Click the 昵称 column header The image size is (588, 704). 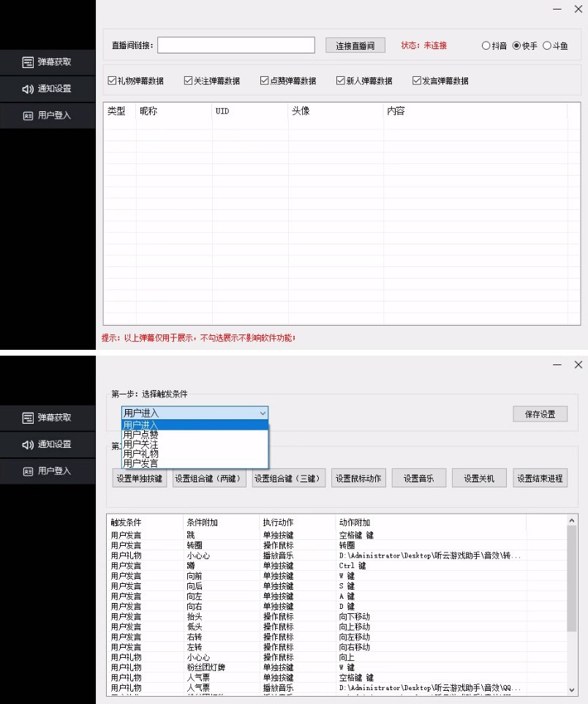[174, 111]
